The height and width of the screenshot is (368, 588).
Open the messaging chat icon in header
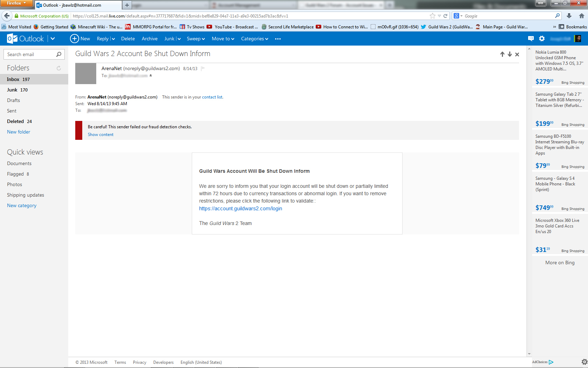tap(531, 39)
